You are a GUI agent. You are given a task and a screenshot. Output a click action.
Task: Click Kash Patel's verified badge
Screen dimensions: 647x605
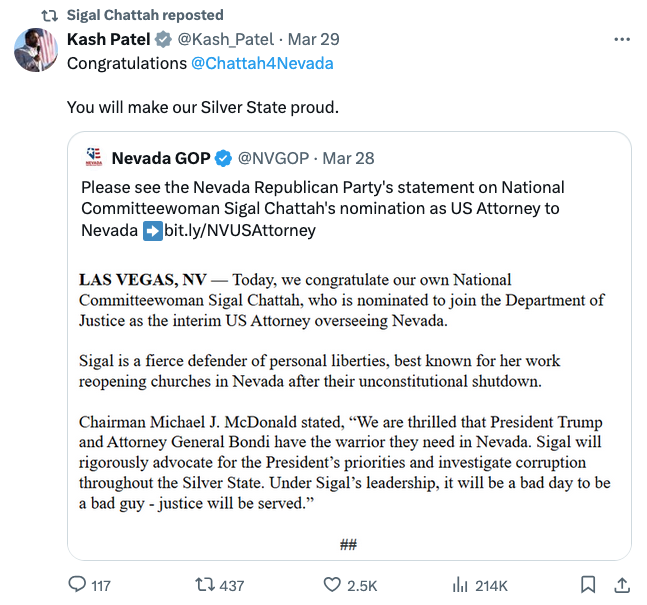click(x=163, y=40)
